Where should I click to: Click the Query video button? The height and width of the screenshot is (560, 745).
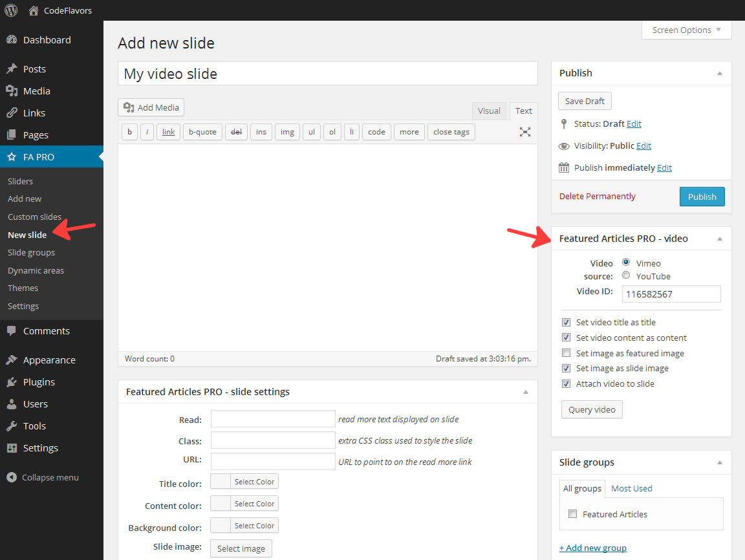tap(592, 409)
